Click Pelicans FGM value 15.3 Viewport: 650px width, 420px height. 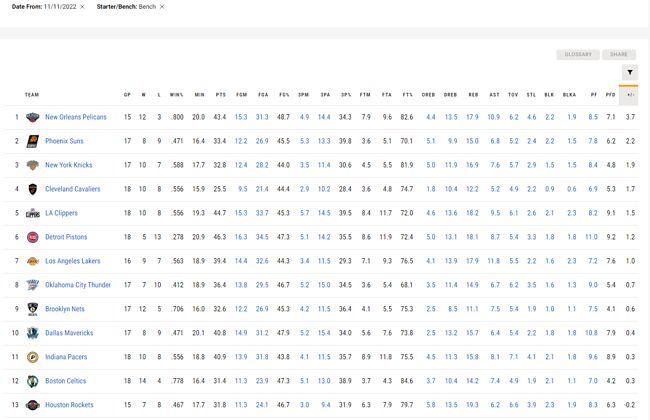point(241,117)
